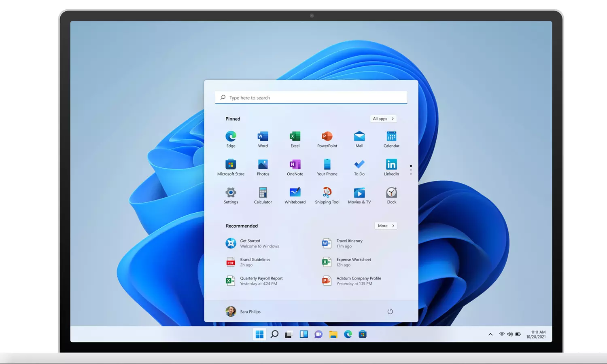Show More recommended items
Viewport: 607px width, 364px height.
[x=386, y=226]
